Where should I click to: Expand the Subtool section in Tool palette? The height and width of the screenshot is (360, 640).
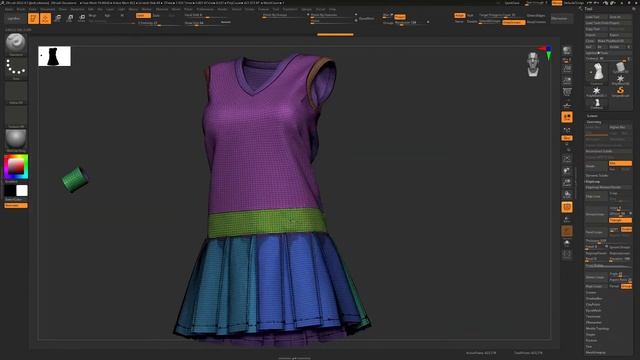592,116
